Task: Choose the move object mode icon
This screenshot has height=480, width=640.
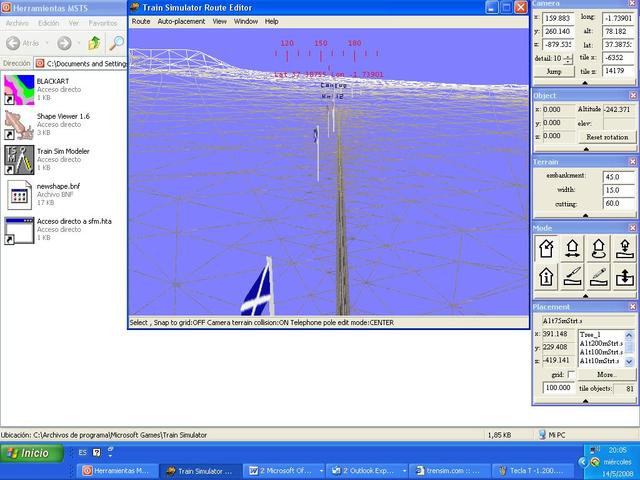Action: pos(572,248)
